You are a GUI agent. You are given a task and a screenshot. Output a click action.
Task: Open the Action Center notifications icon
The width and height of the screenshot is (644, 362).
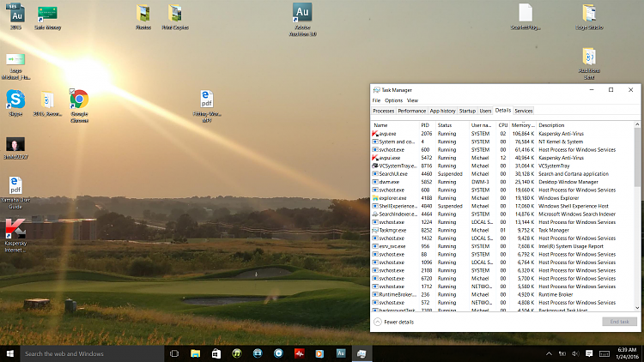click(589, 353)
